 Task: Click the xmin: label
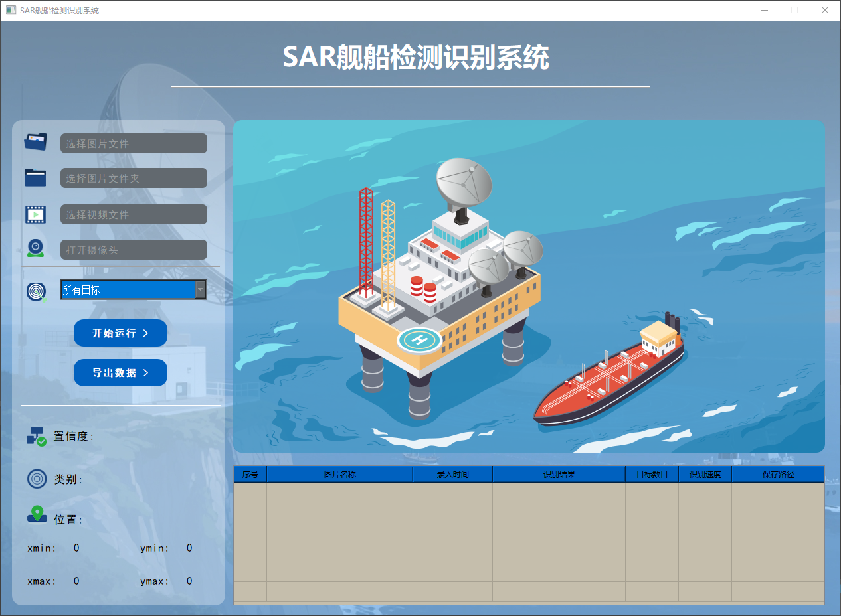click(x=42, y=548)
